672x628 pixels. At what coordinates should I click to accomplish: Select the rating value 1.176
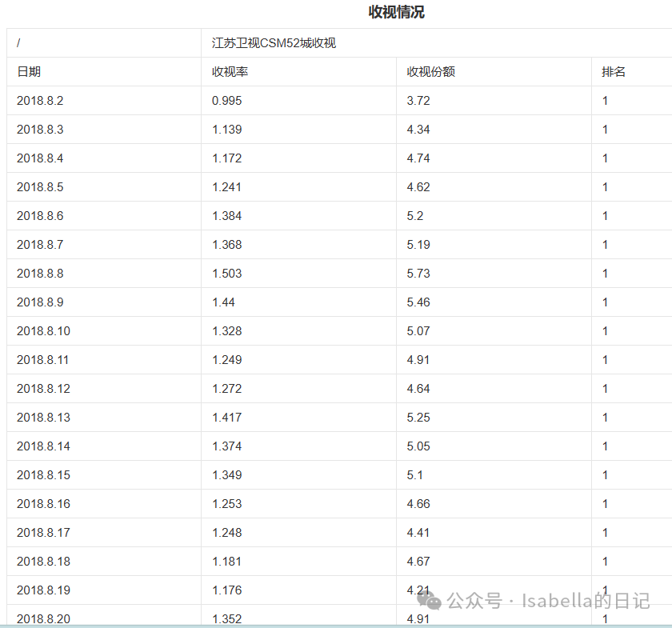(x=226, y=590)
